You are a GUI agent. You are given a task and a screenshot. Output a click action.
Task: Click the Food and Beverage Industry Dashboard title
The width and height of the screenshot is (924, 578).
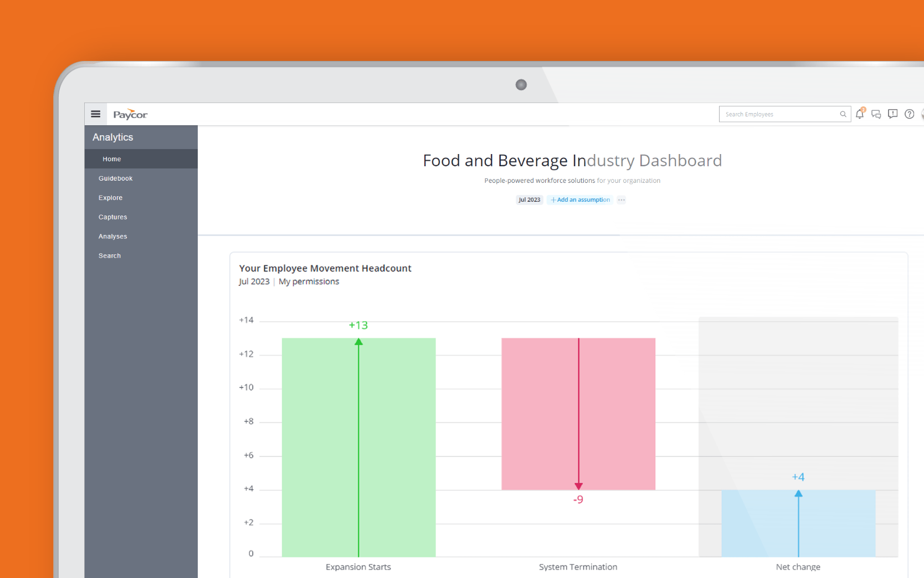572,161
